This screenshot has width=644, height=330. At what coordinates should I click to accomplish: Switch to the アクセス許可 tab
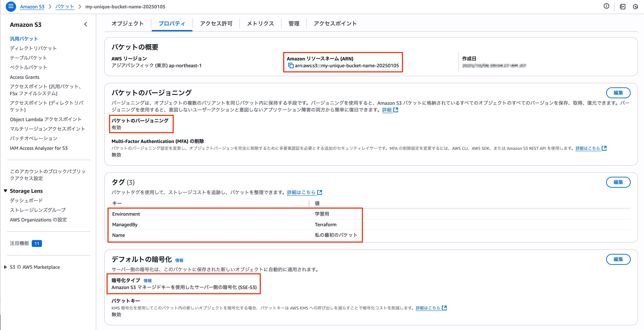pyautogui.click(x=216, y=24)
